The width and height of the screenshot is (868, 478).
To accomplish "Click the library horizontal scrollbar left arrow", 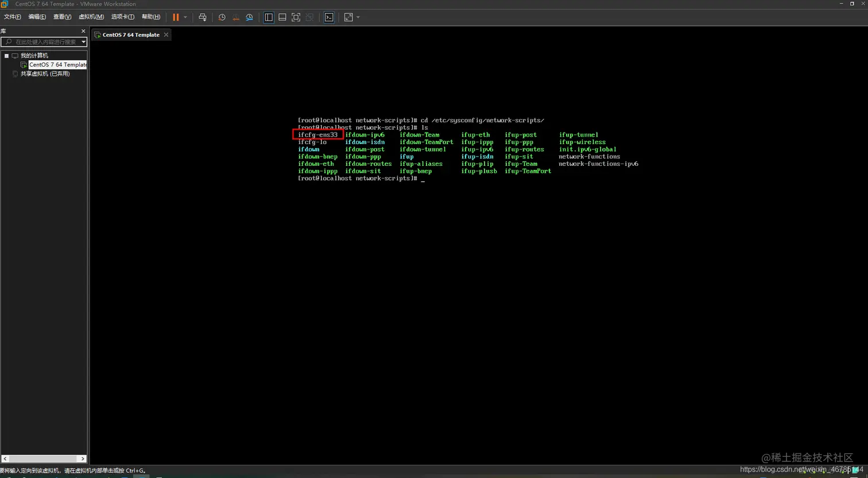I will [x=5, y=459].
